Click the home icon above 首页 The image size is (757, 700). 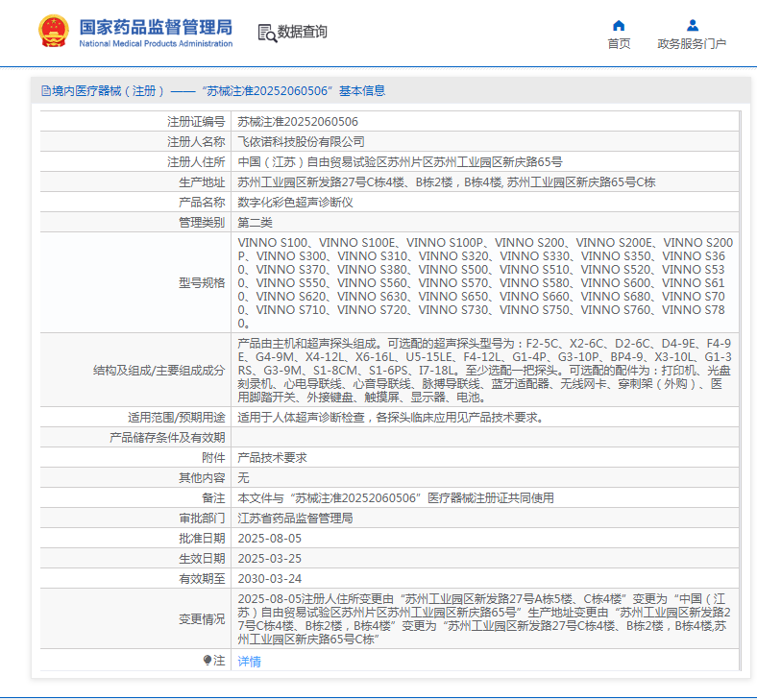[619, 25]
